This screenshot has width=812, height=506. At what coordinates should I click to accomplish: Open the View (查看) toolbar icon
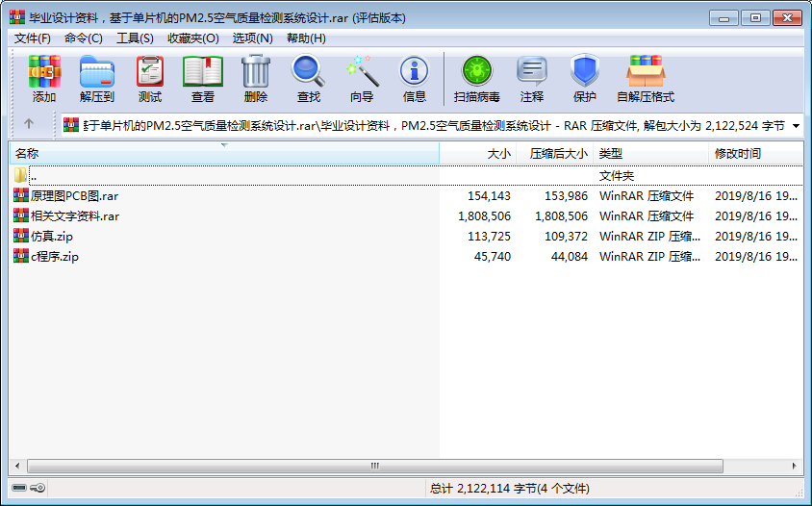[202, 71]
